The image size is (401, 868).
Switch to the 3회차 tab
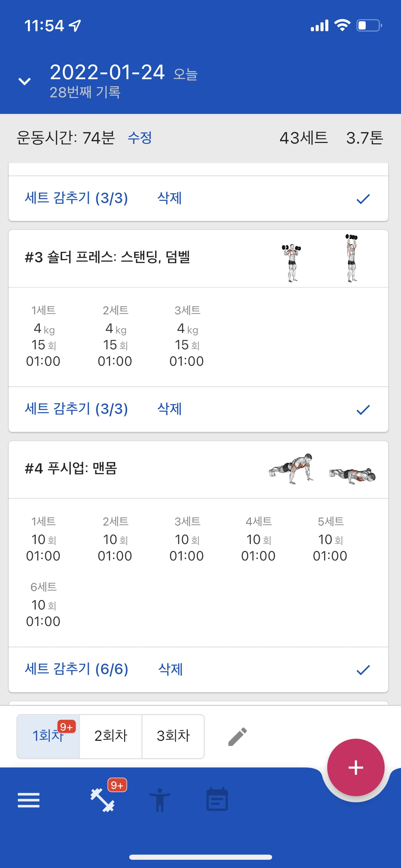pos(173,736)
